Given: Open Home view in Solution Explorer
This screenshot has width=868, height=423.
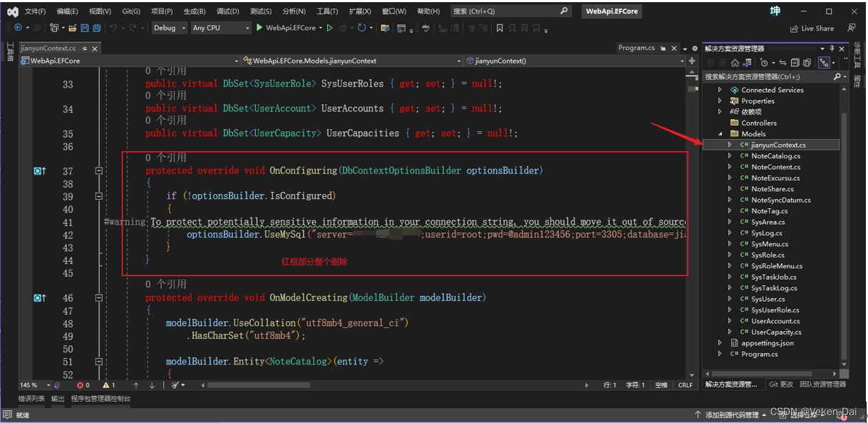Looking at the screenshot, I should point(735,62).
